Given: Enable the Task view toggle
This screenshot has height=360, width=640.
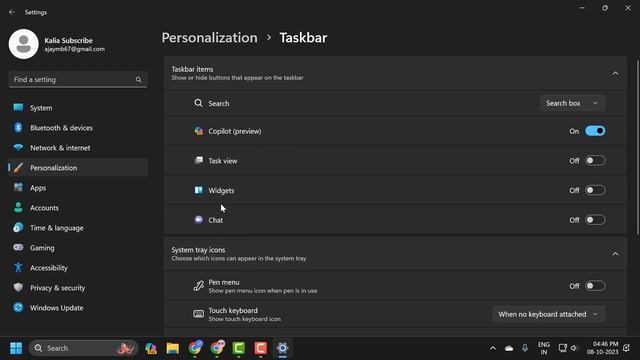Looking at the screenshot, I should (595, 160).
